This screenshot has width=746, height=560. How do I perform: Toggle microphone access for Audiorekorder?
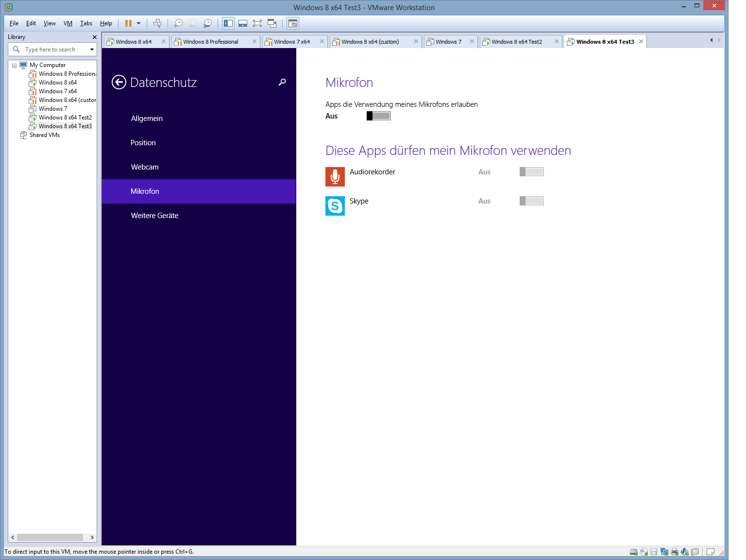click(x=532, y=172)
